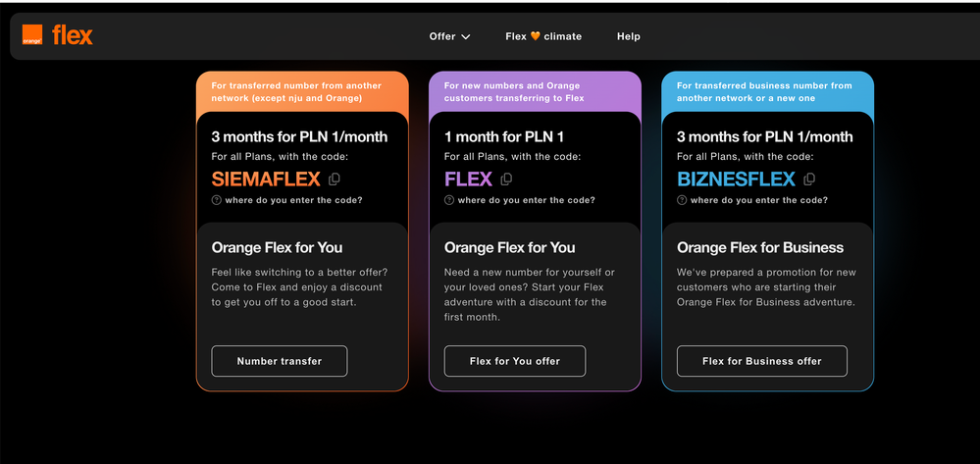Open the Help menu item

[x=628, y=36]
